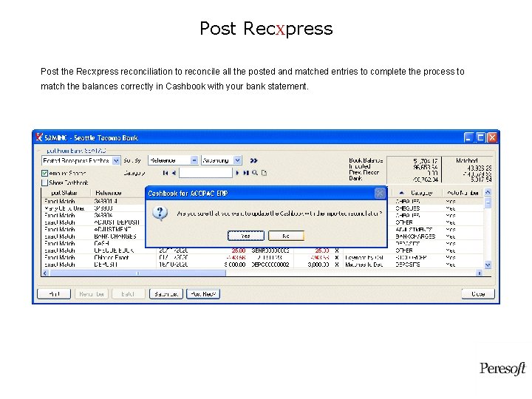The width and height of the screenshot is (532, 399).
Task: Close the Cashbook for ACCPAC ERP dialog
Action: click(380, 194)
